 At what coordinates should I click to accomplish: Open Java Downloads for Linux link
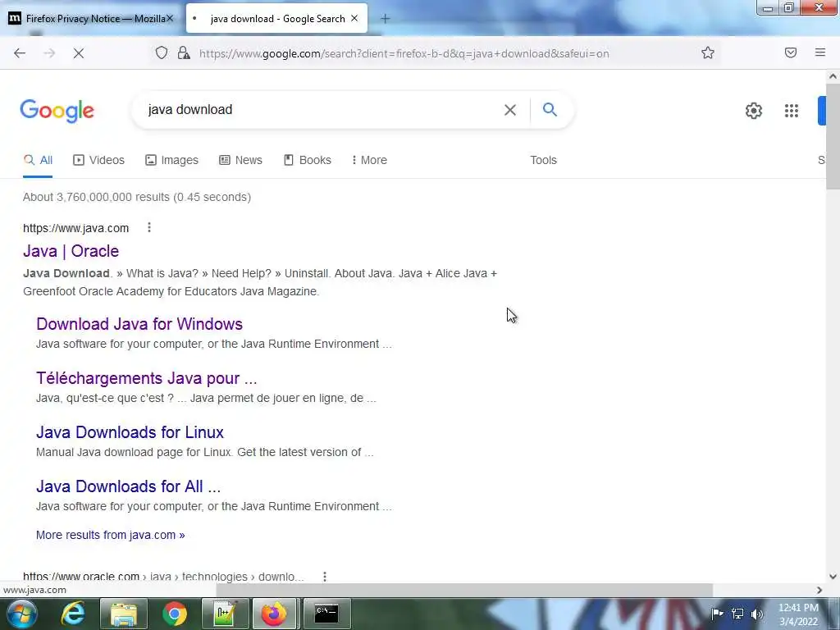130,431
